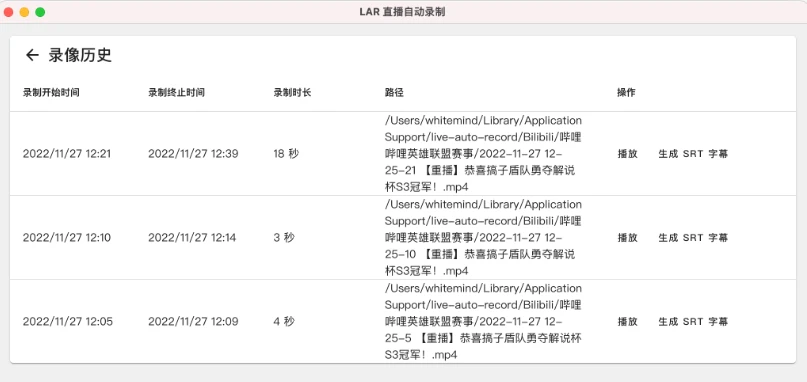Viewport: 807px width, 382px height.
Task: Minimize the window with the yellow button
Action: [24, 12]
